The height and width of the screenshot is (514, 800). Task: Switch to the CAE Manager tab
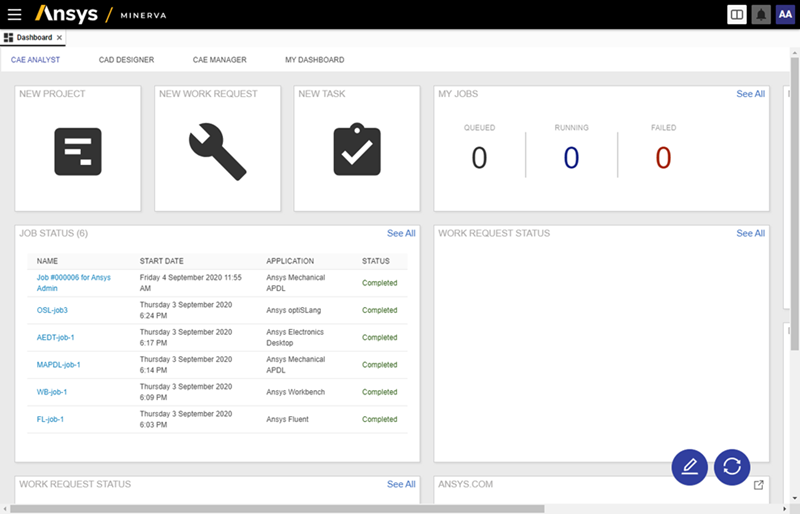coord(219,60)
